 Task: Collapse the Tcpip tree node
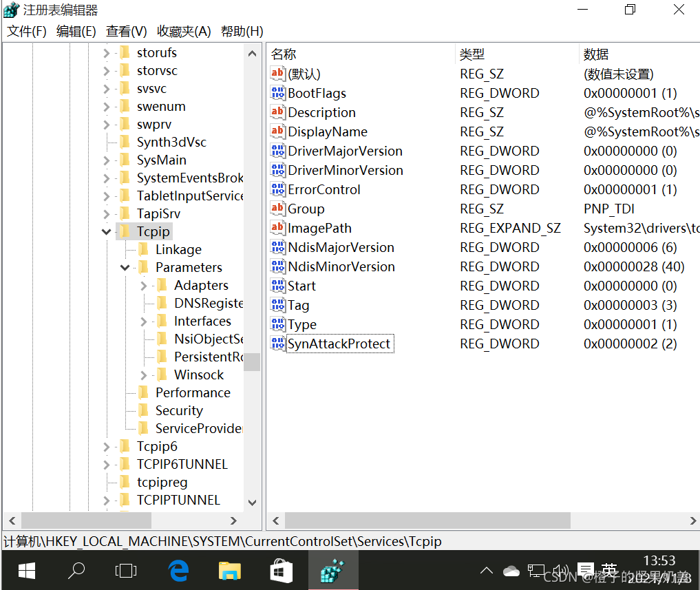(106, 231)
